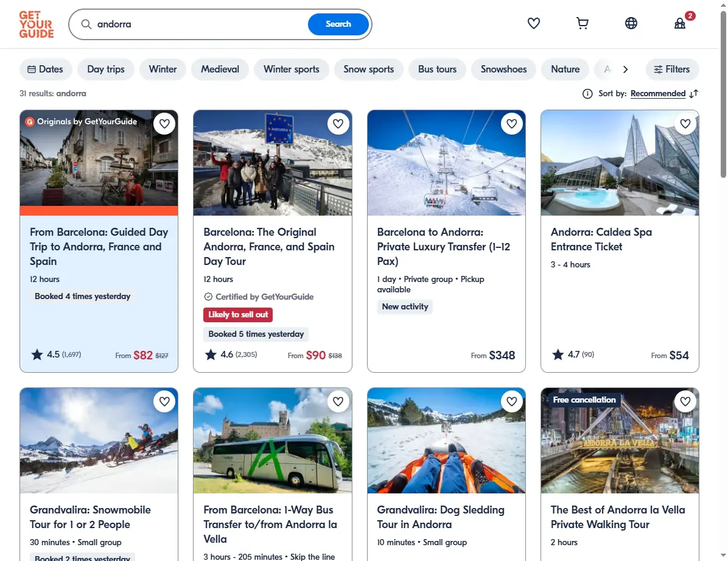This screenshot has width=728, height=561.
Task: Select the Bus tours filter chip
Action: (438, 69)
